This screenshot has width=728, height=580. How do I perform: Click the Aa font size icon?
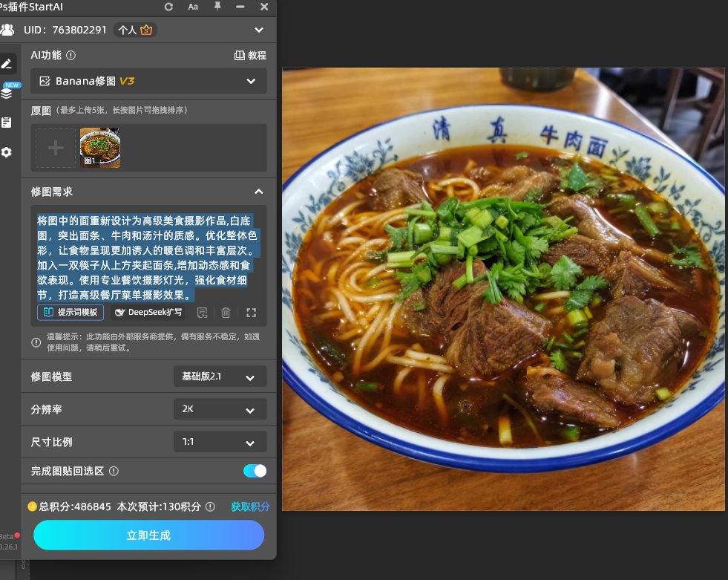[x=193, y=7]
